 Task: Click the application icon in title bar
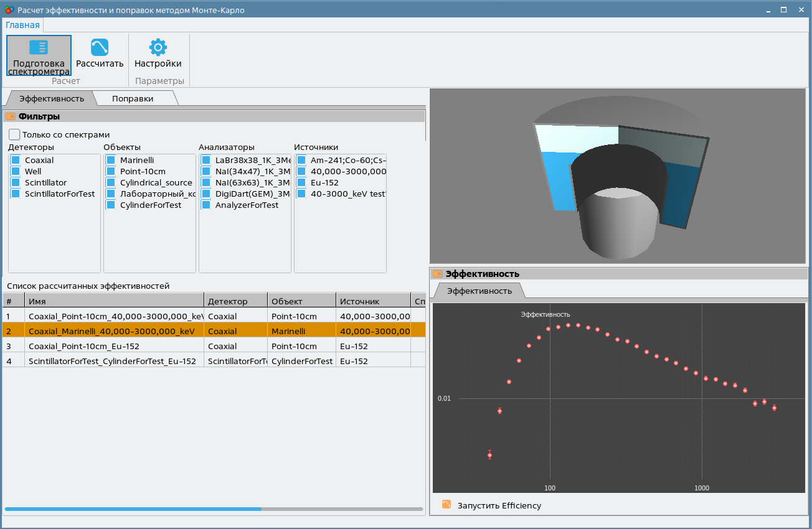(x=9, y=9)
